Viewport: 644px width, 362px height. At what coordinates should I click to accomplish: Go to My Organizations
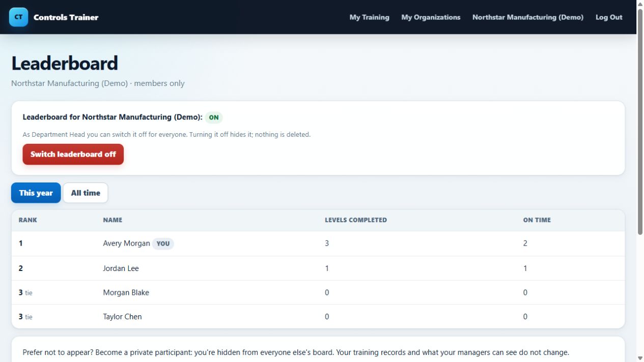click(x=431, y=17)
